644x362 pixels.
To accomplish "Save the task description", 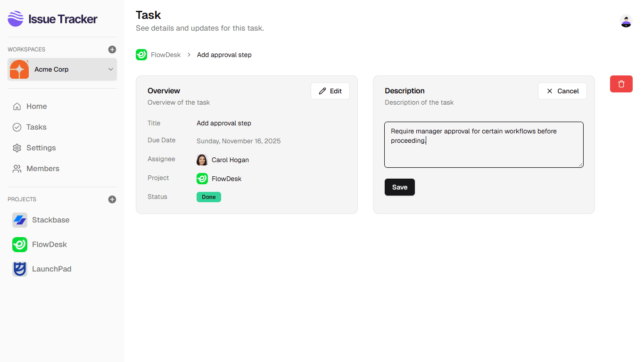I will coord(399,187).
